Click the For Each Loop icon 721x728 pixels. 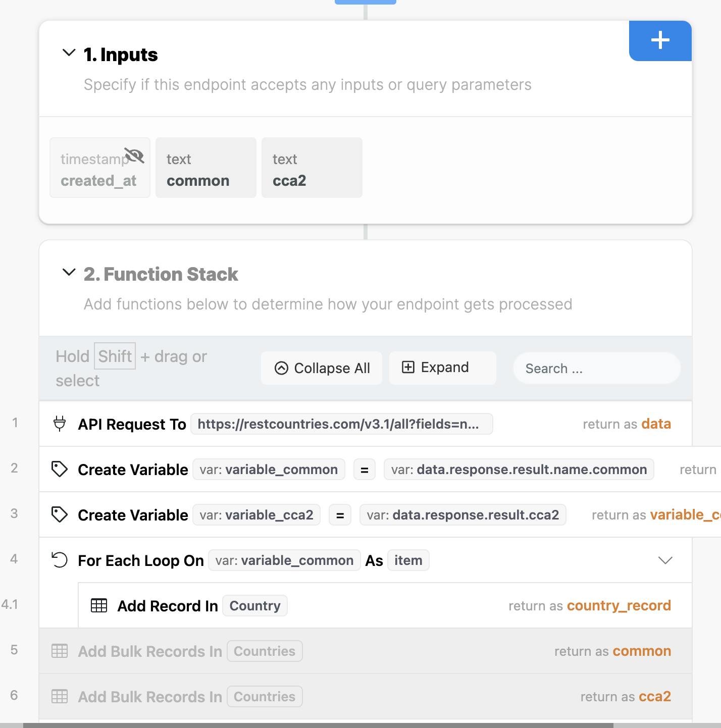(x=60, y=560)
